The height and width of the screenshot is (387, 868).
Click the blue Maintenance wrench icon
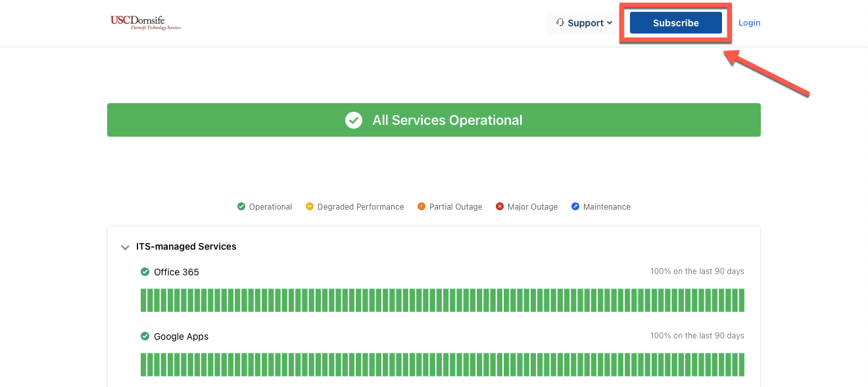click(575, 206)
